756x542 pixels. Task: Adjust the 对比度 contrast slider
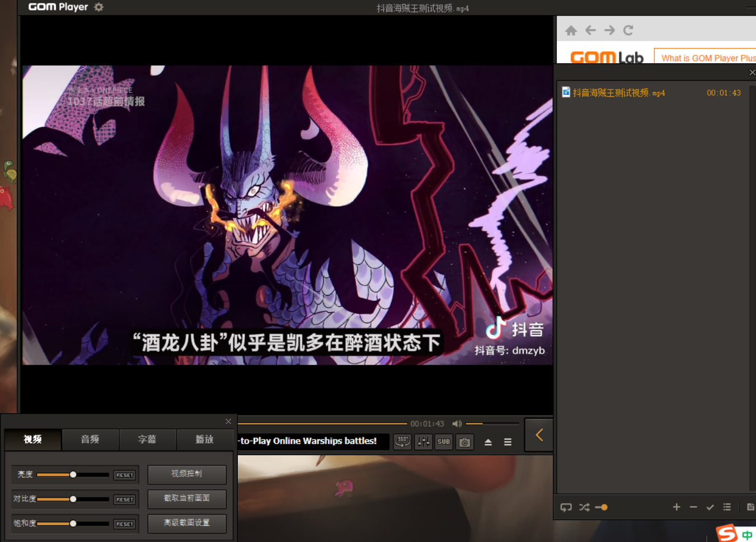pyautogui.click(x=73, y=499)
